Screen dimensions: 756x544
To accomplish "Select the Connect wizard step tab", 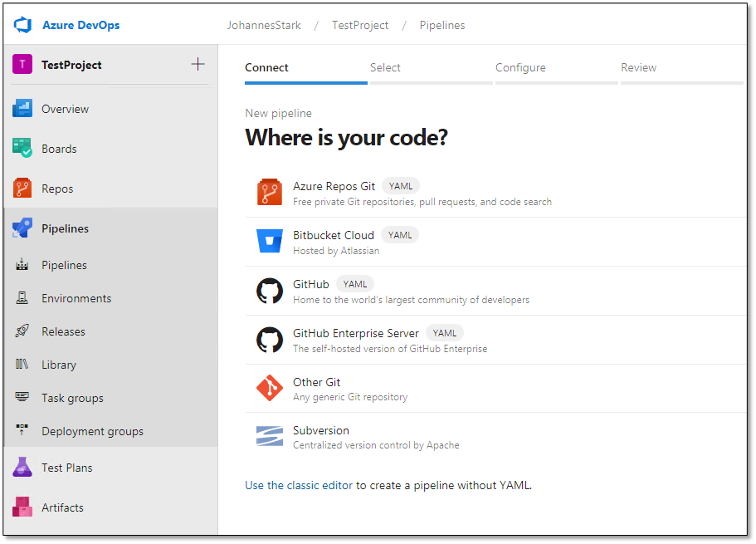I will [x=305, y=69].
